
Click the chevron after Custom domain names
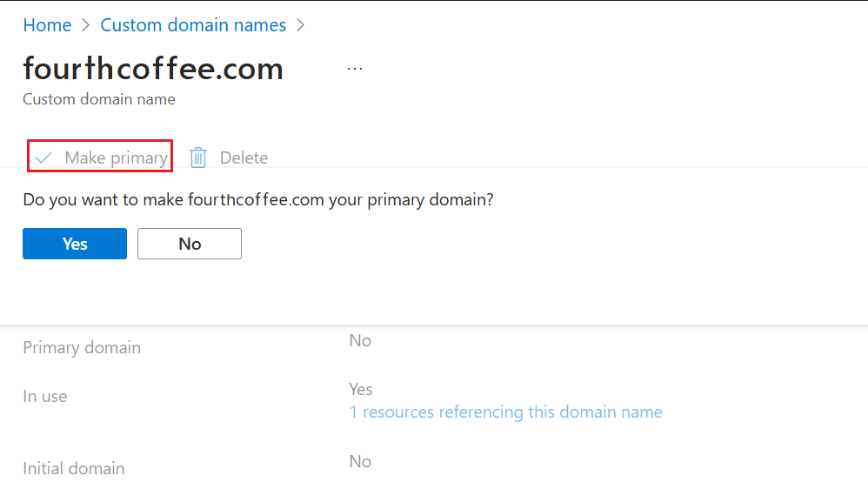pyautogui.click(x=301, y=26)
